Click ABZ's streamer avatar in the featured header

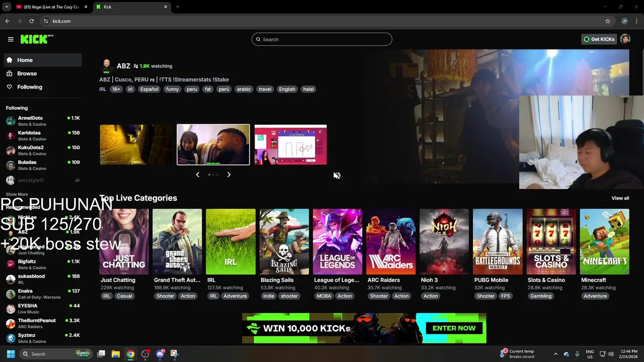(106, 66)
